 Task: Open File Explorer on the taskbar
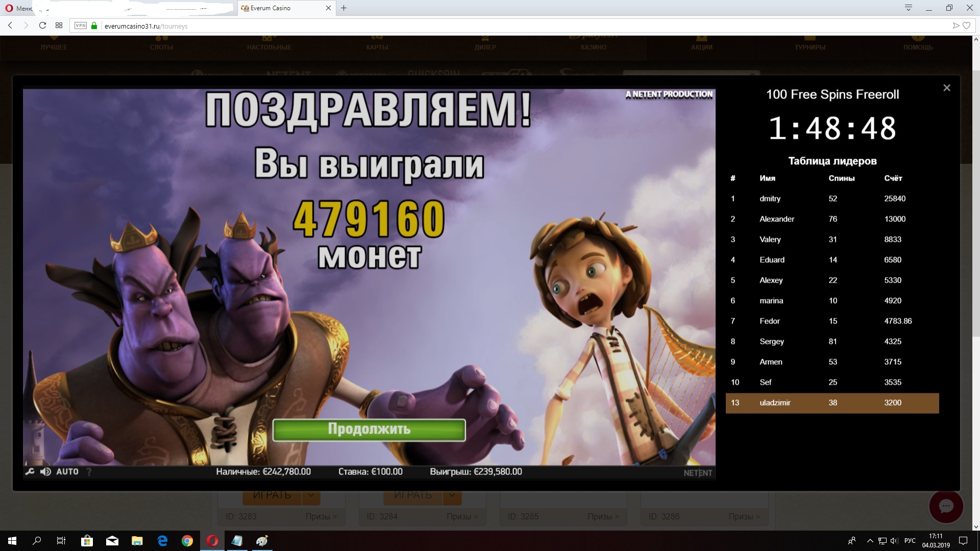coord(137,541)
